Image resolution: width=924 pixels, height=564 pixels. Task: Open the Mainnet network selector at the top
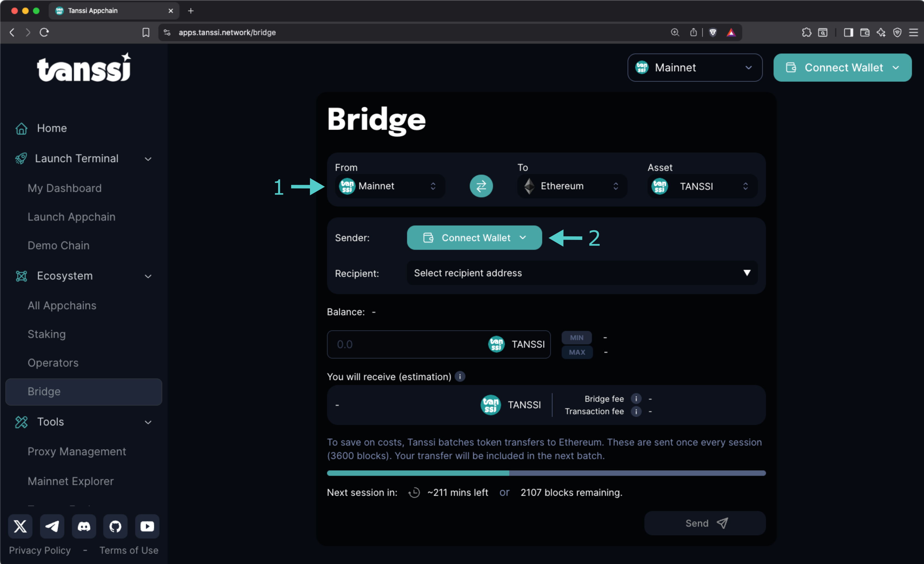point(694,67)
